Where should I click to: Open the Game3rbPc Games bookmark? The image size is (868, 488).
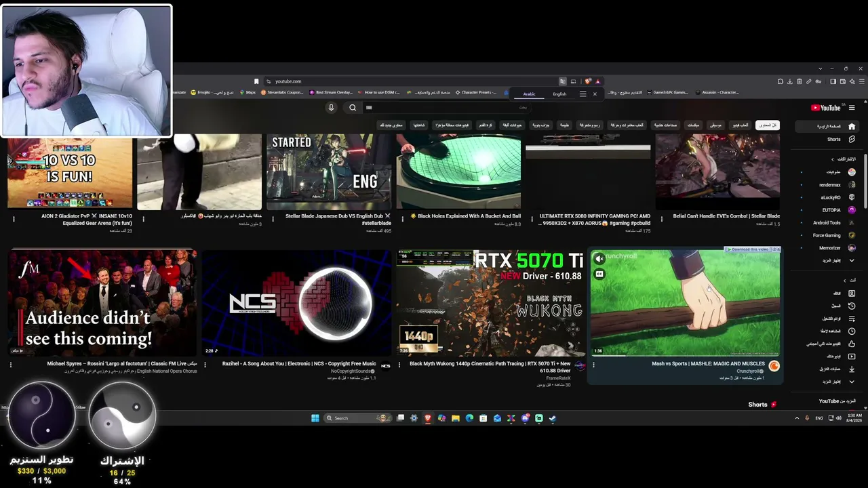click(668, 93)
